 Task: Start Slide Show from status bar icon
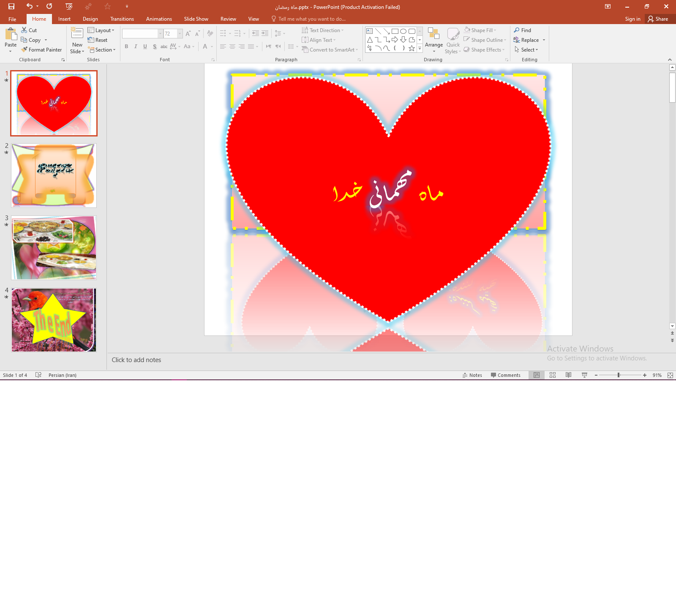coord(584,375)
